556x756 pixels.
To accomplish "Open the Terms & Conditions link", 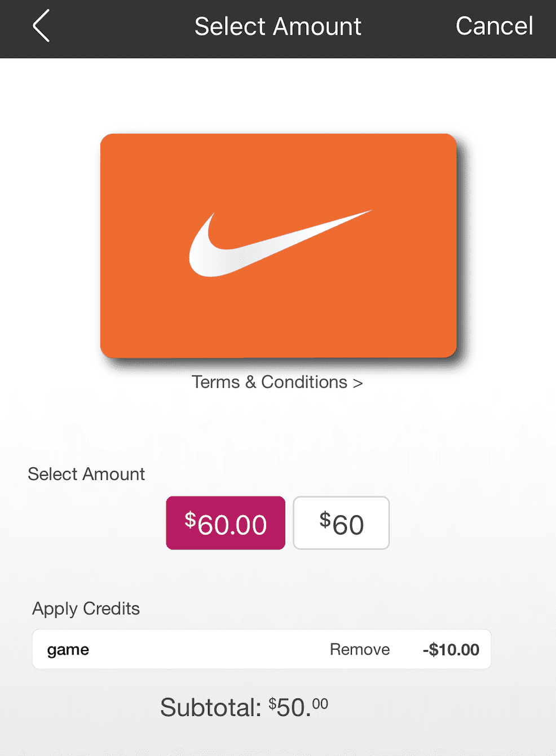I will coord(270,382).
